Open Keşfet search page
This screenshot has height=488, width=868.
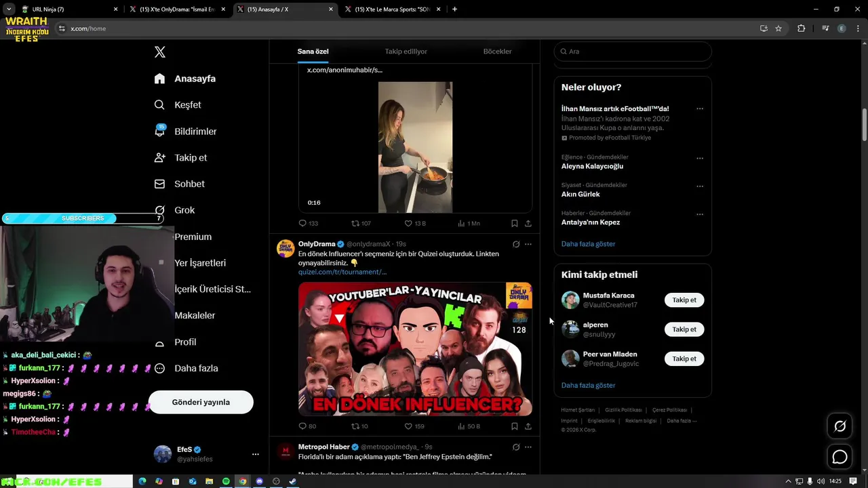tap(178, 105)
